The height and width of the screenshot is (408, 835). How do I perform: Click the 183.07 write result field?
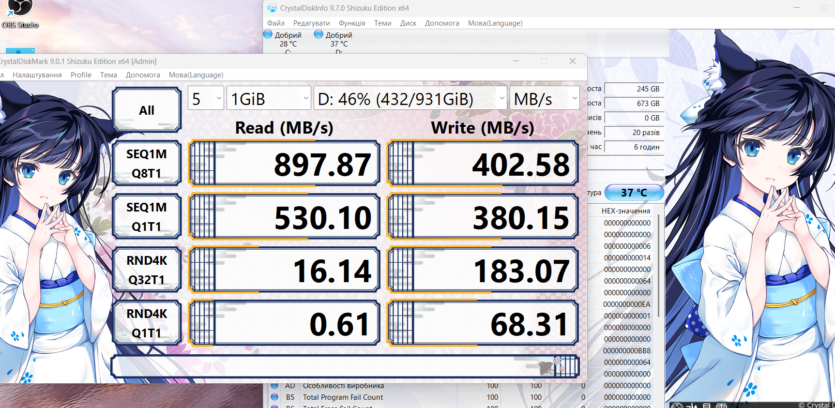pos(483,270)
